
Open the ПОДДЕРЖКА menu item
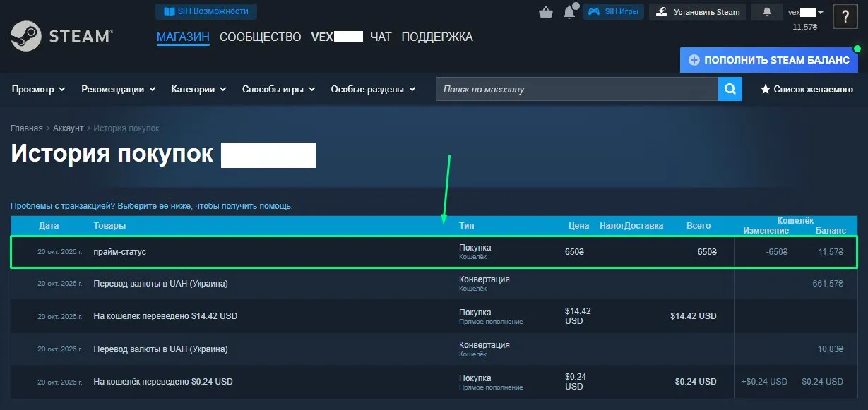pos(437,37)
